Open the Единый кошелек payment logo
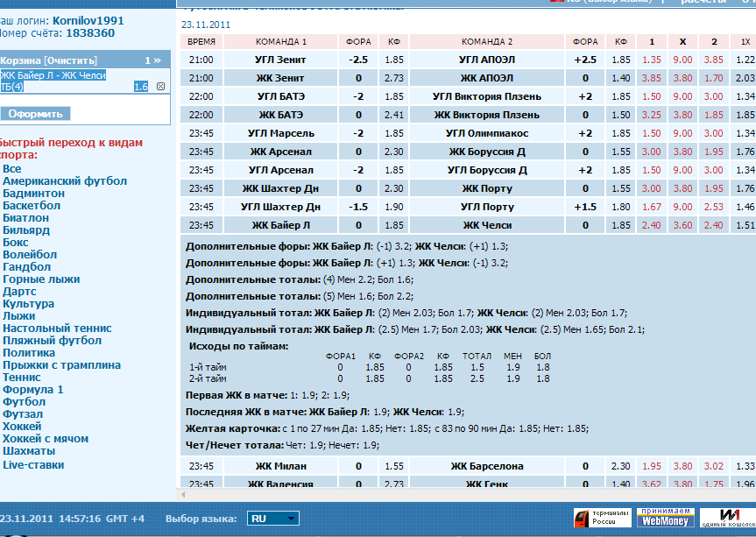Viewport: 756px width, 537px height. 728,518
